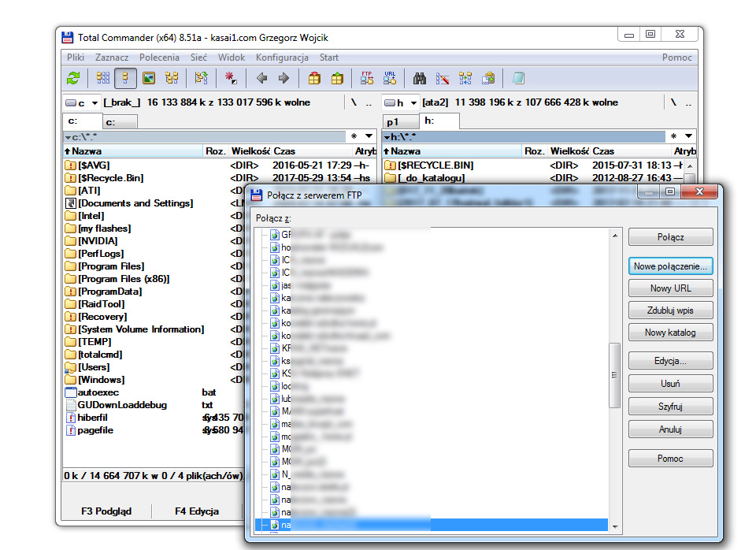Cancel the dialog with Anuluj button

671,429
